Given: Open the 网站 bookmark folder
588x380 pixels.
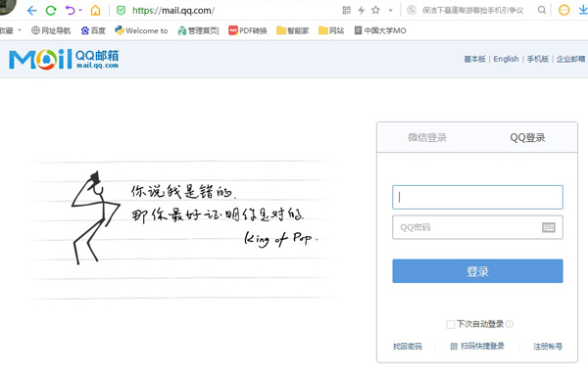Looking at the screenshot, I should point(331,30).
